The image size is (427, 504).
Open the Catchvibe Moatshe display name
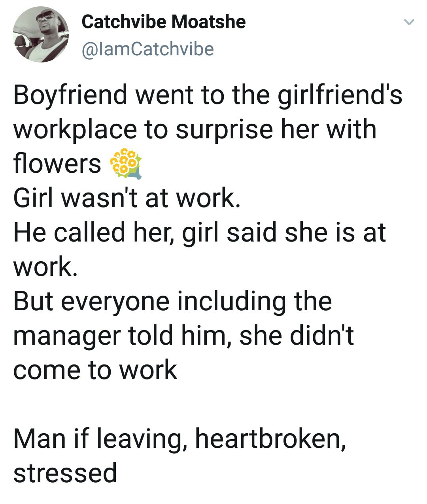[163, 22]
